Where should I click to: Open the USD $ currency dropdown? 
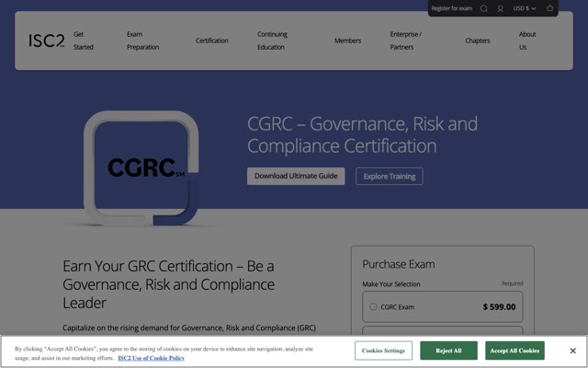(x=525, y=8)
